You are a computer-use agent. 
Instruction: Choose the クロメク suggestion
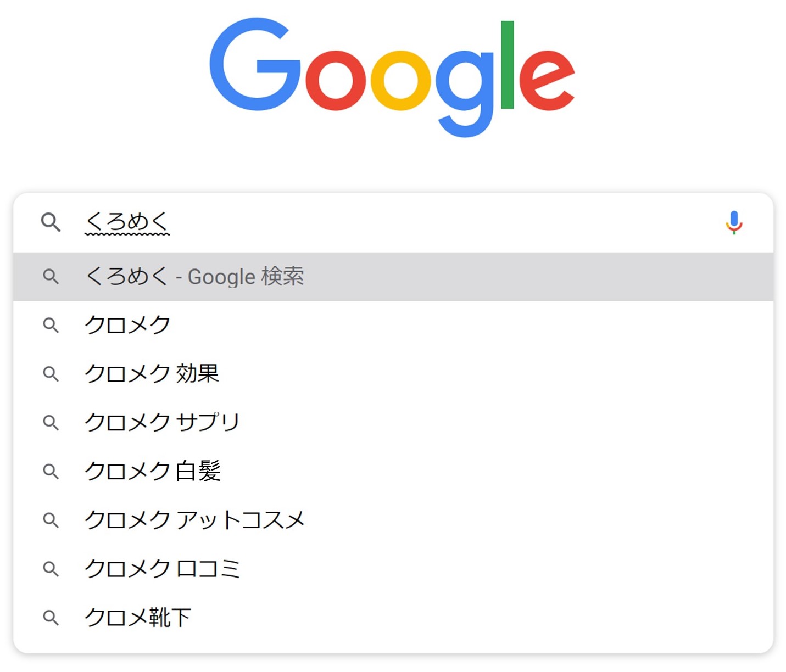pos(393,325)
